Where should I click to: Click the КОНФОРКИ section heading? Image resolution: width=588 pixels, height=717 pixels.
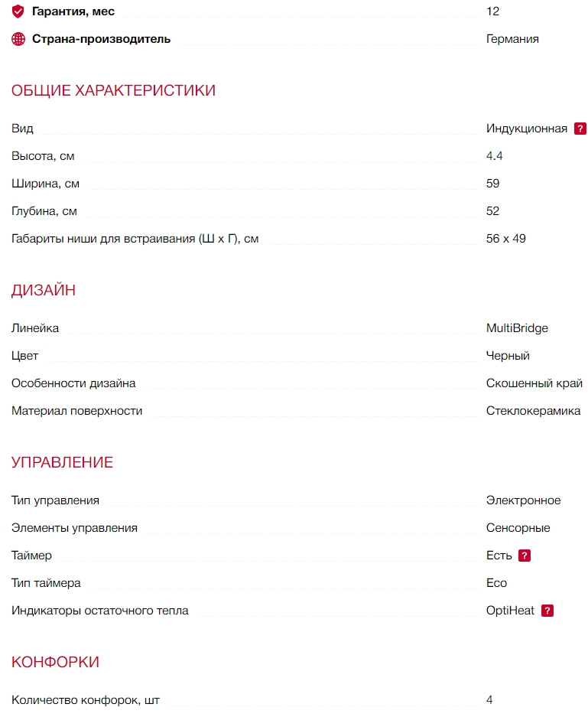coord(55,662)
